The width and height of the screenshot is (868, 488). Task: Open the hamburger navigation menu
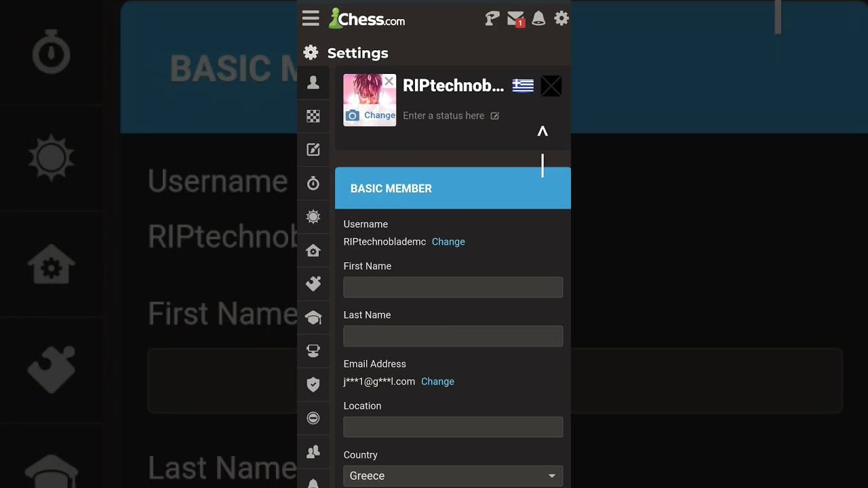(x=311, y=18)
